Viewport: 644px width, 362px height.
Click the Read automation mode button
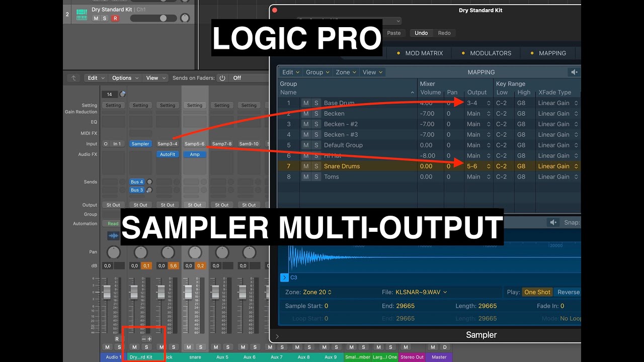(113, 224)
